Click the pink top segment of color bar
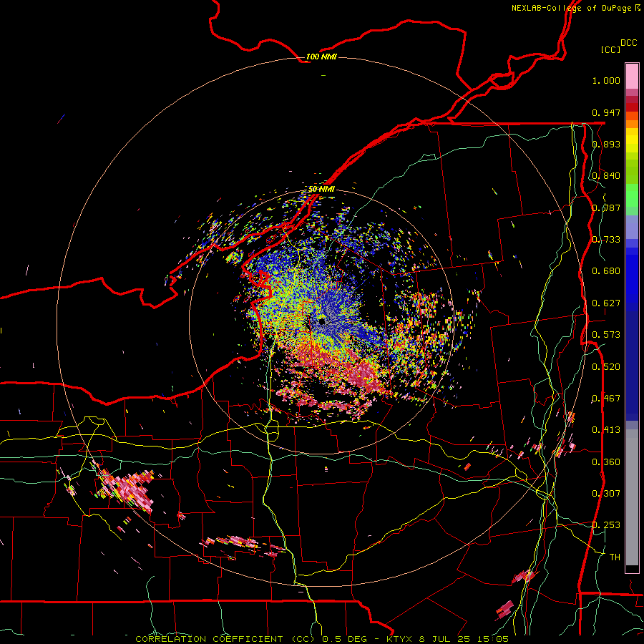Screen dimensions: 644x644 [632, 76]
